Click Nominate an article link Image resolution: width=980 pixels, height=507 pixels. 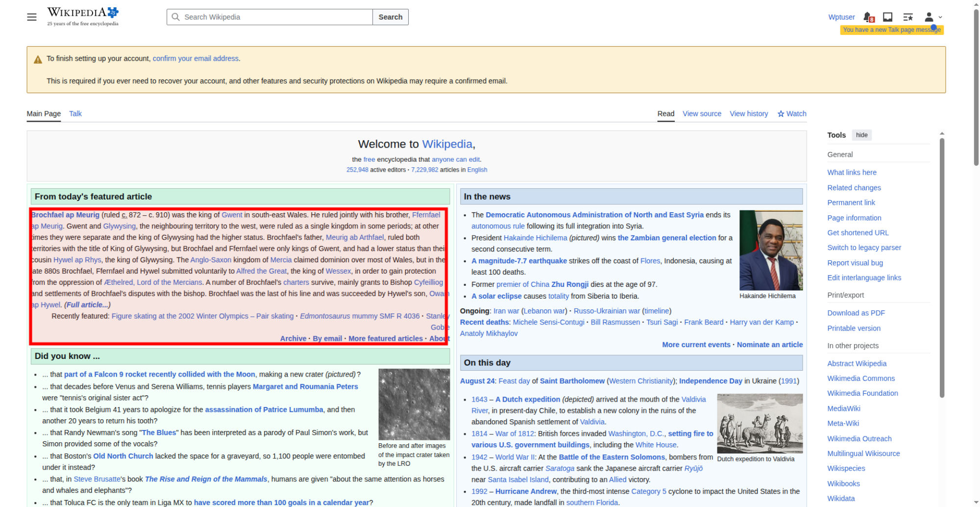click(770, 345)
